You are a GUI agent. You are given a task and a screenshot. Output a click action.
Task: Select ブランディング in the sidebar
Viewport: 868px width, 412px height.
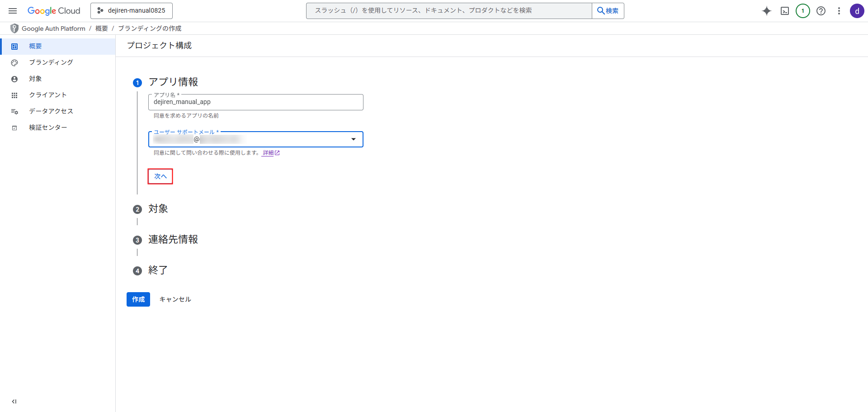(51, 62)
